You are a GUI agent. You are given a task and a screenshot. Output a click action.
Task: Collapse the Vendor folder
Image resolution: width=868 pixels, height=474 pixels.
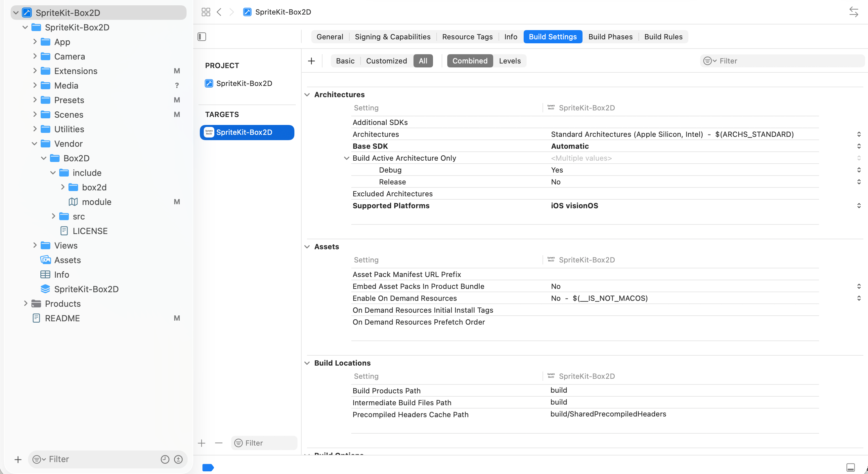tap(34, 144)
